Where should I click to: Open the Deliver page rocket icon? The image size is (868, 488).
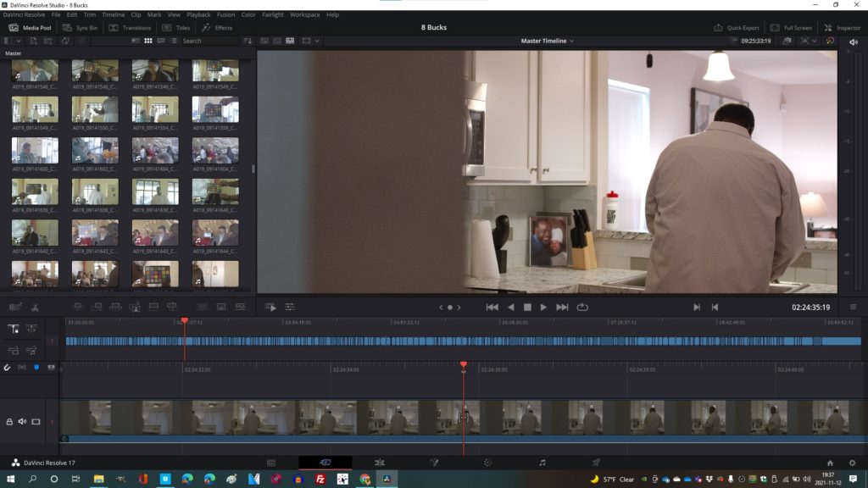596,463
